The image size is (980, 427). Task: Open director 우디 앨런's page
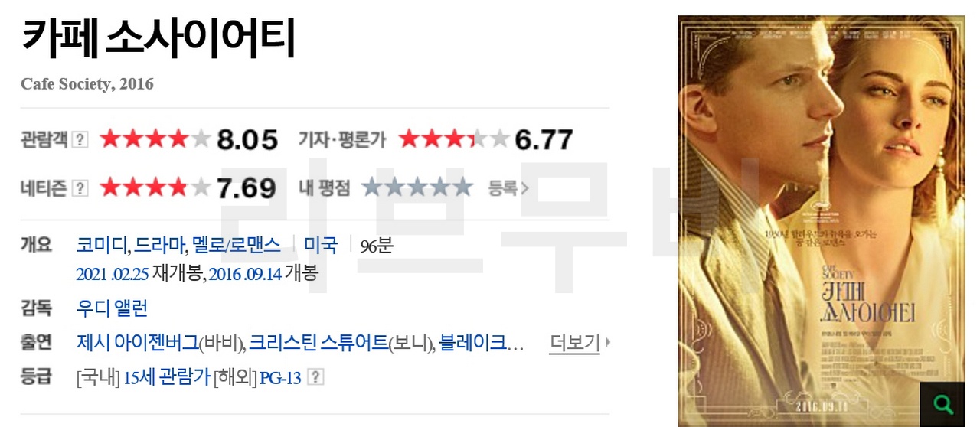(113, 308)
